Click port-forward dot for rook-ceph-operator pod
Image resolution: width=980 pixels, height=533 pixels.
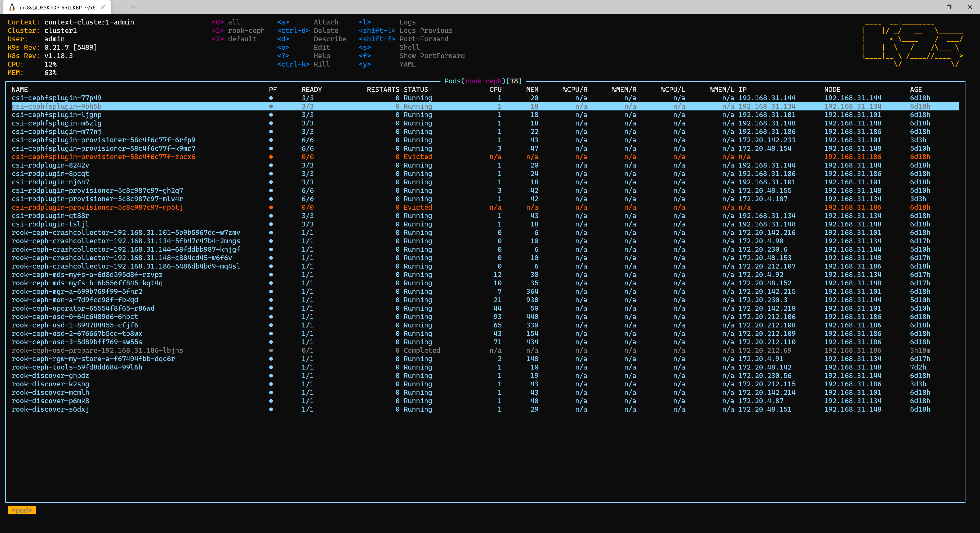click(x=271, y=308)
